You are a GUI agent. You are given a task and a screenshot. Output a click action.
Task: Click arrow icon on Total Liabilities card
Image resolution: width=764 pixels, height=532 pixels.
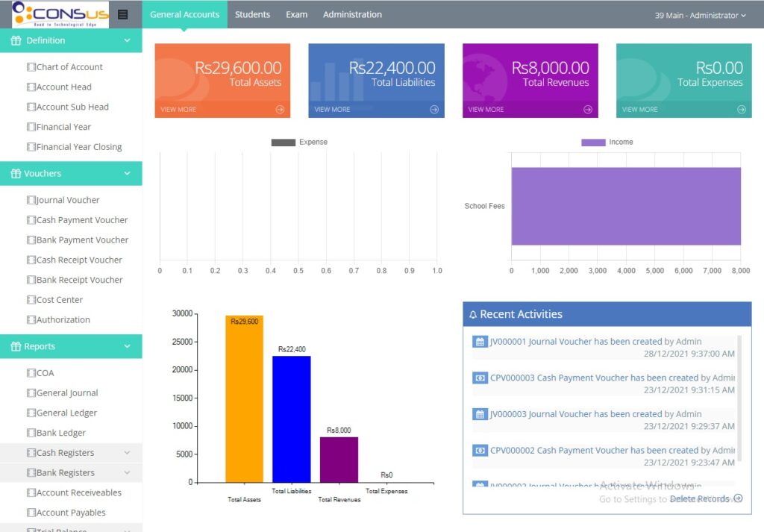click(x=434, y=109)
